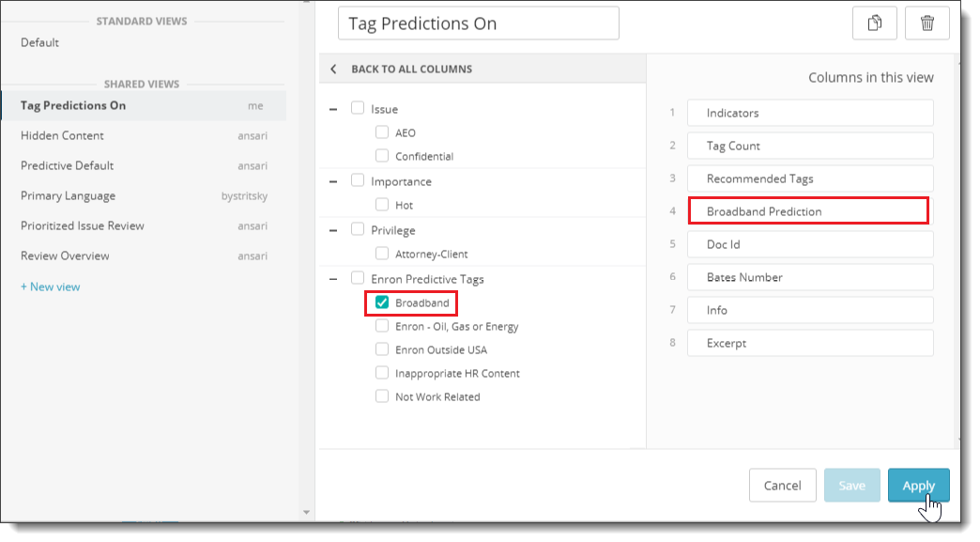Image resolution: width=980 pixels, height=542 pixels.
Task: Collapse the Issue group minus icon
Action: click(333, 109)
